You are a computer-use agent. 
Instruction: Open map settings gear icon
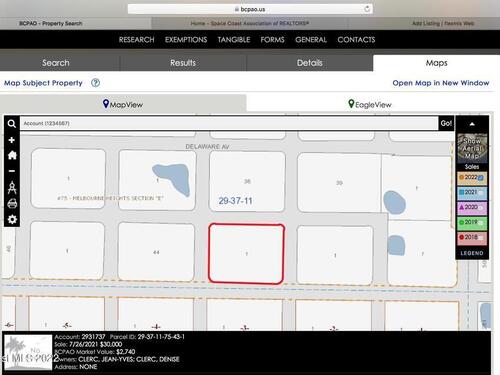coord(12,219)
